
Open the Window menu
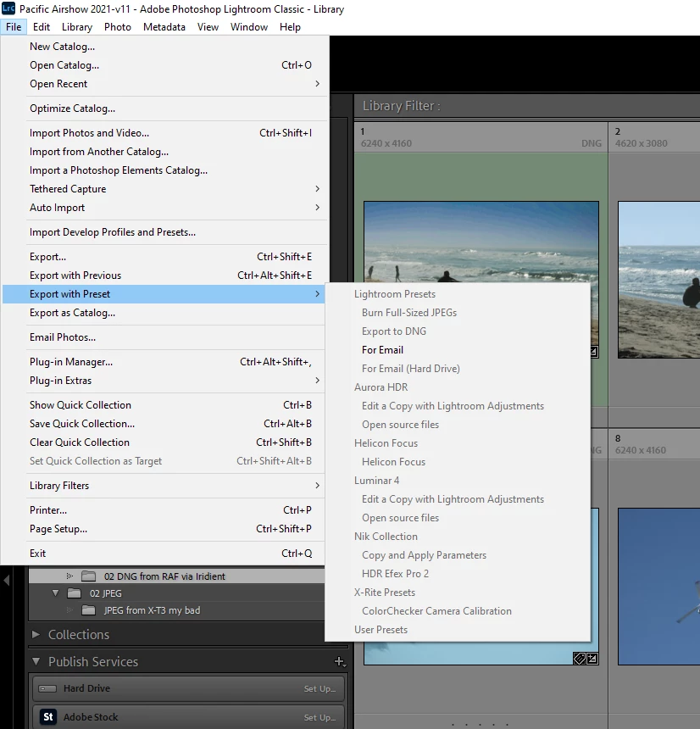point(249,27)
